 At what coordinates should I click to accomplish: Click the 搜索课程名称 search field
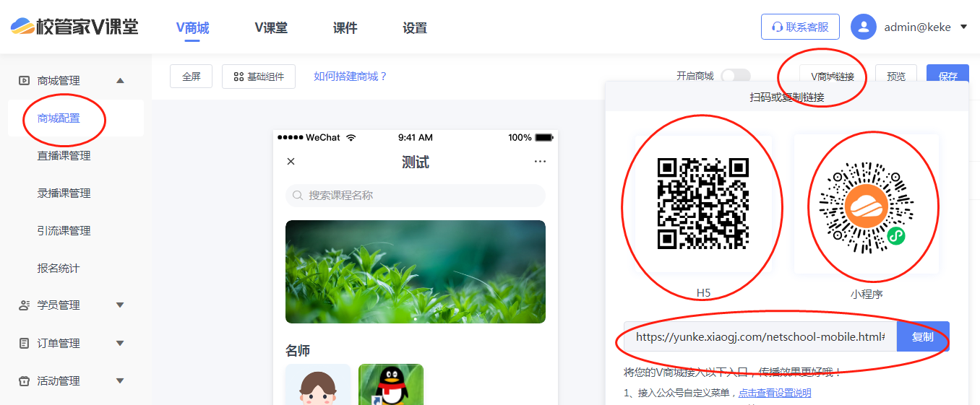[416, 196]
